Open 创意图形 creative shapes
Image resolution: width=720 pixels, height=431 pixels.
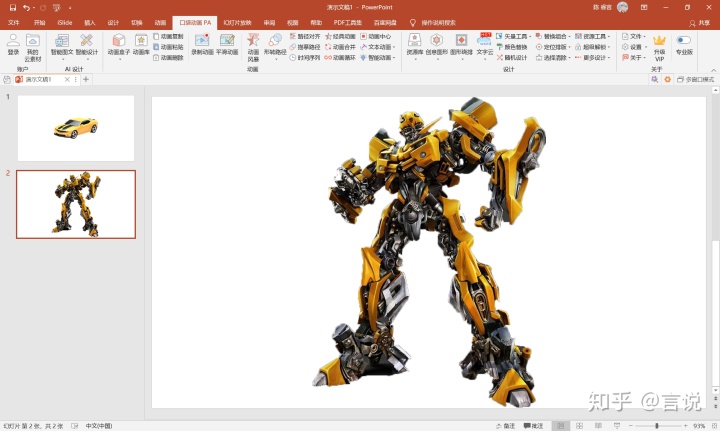point(436,45)
